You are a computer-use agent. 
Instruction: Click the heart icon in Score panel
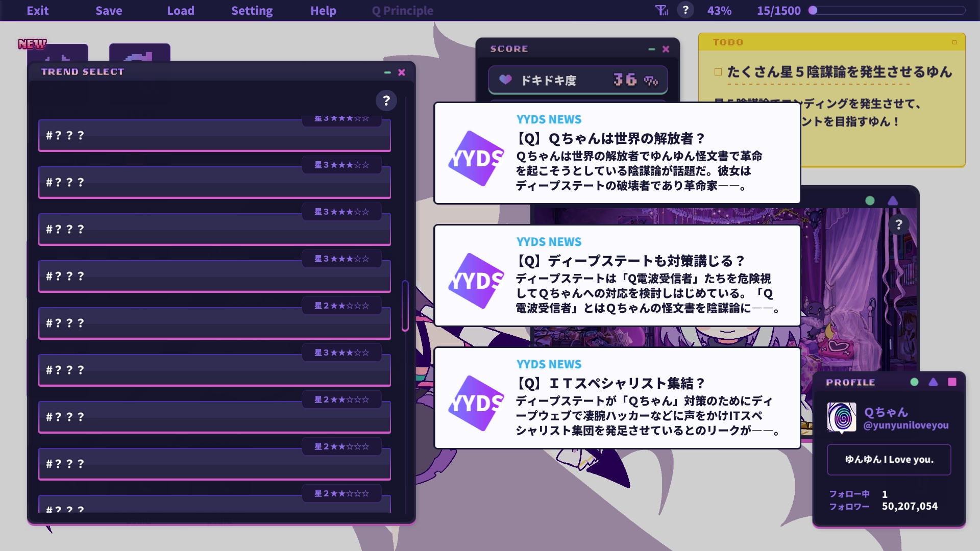point(505,80)
